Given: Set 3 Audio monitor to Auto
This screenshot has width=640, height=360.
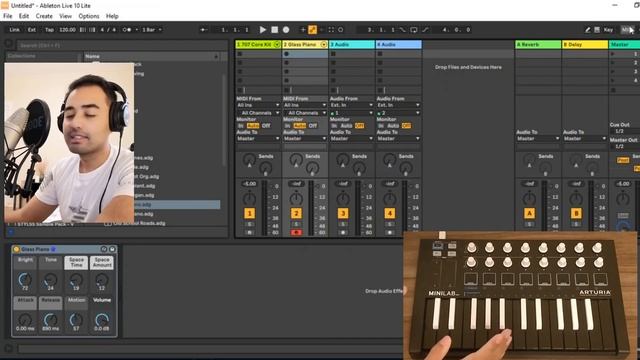Looking at the screenshot, I should pyautogui.click(x=346, y=126).
